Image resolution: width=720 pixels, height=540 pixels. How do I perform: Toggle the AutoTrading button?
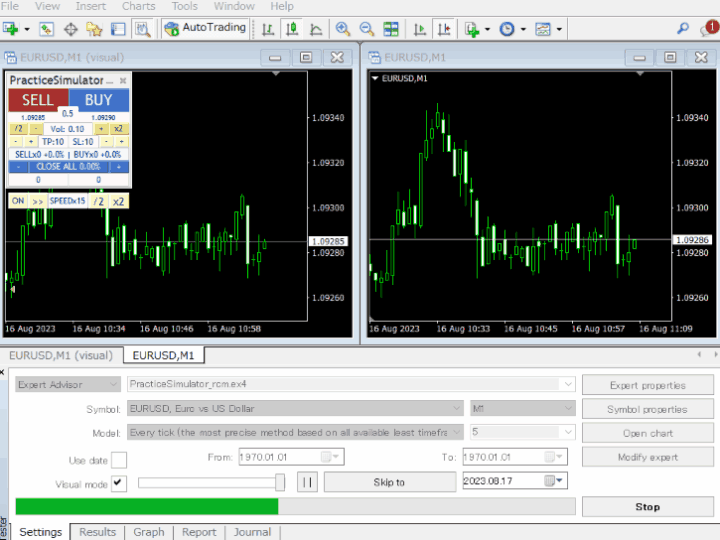206,28
